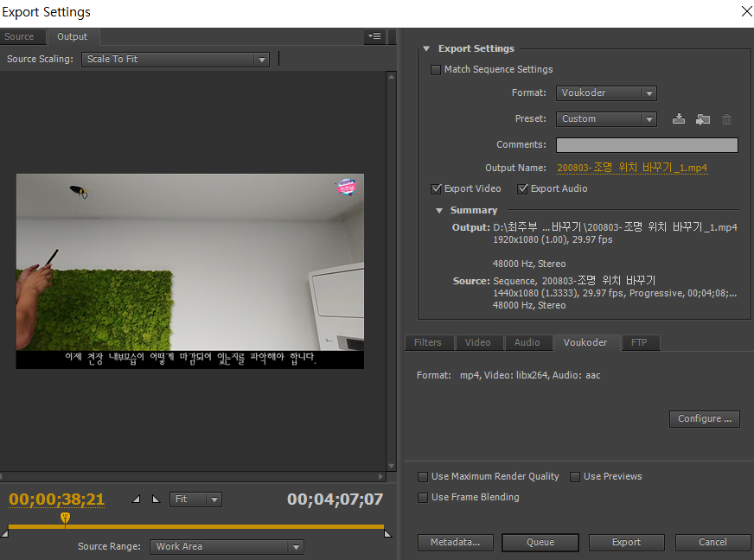This screenshot has width=754, height=560.
Task: Click the Delete Preset trash icon
Action: click(727, 119)
